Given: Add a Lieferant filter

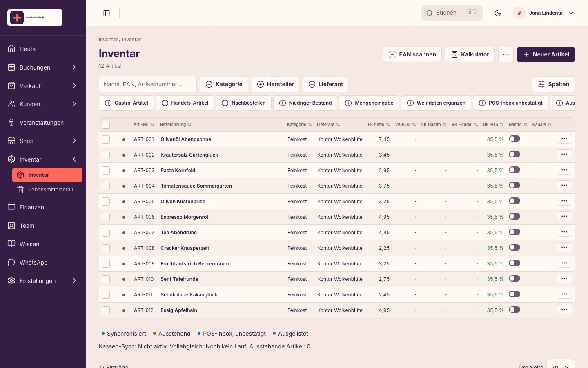Looking at the screenshot, I should coord(326,84).
